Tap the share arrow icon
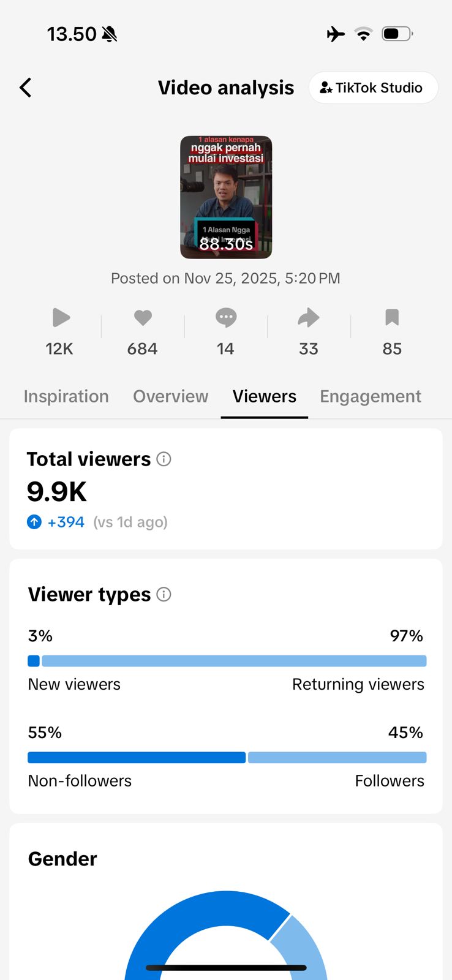 (x=309, y=317)
